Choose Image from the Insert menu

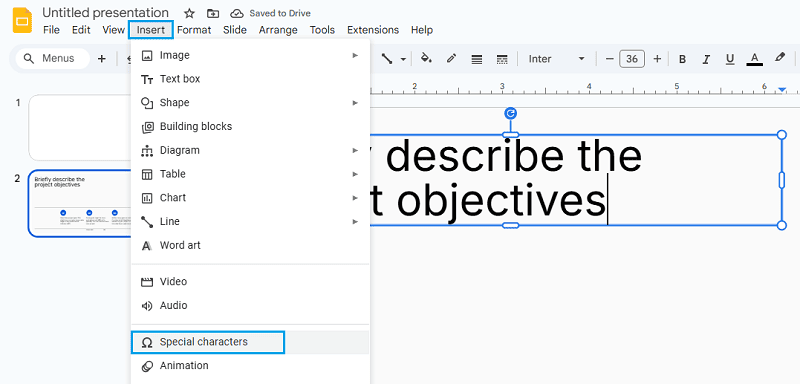pyautogui.click(x=250, y=55)
